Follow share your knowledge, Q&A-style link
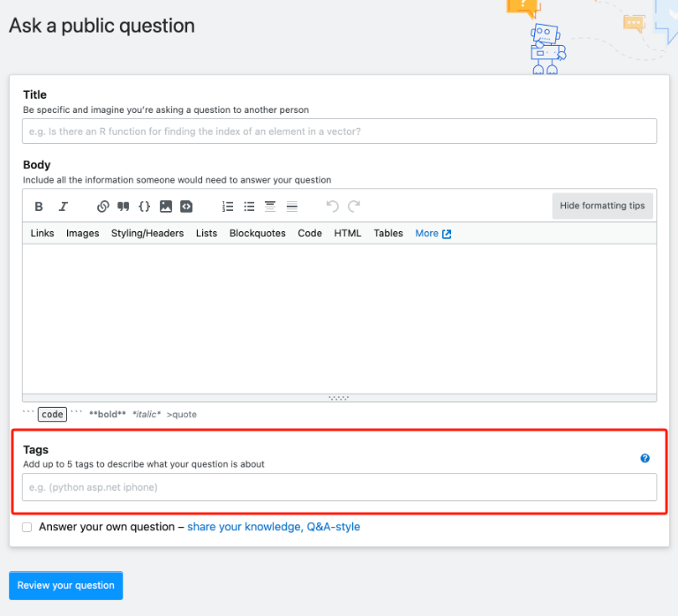This screenshot has height=616, width=678. pos(274,527)
